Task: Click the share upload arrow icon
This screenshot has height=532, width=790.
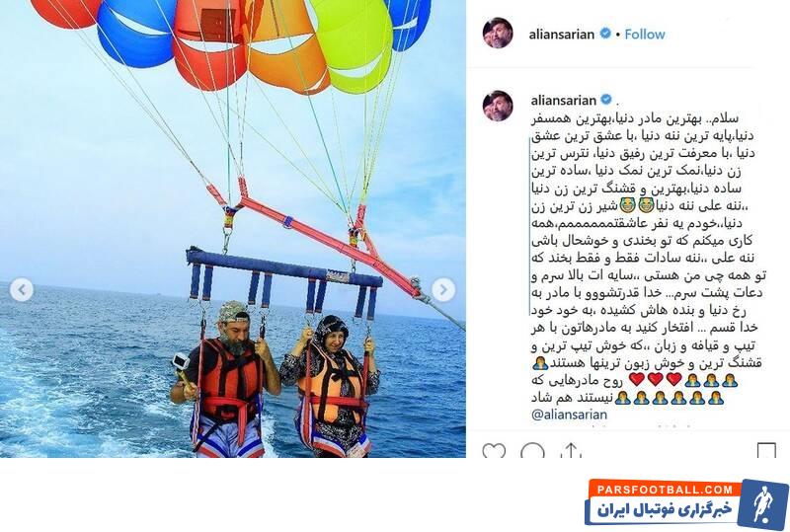Action: point(571,450)
